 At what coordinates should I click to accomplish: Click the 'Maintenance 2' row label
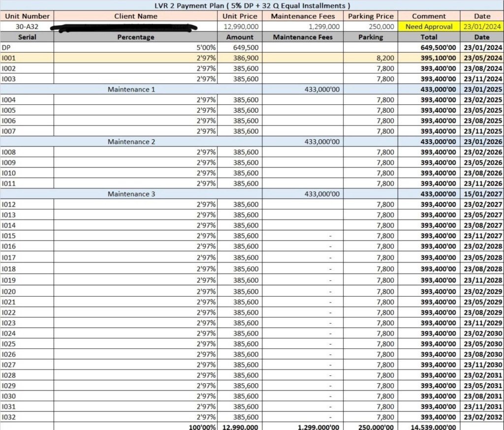click(x=131, y=142)
